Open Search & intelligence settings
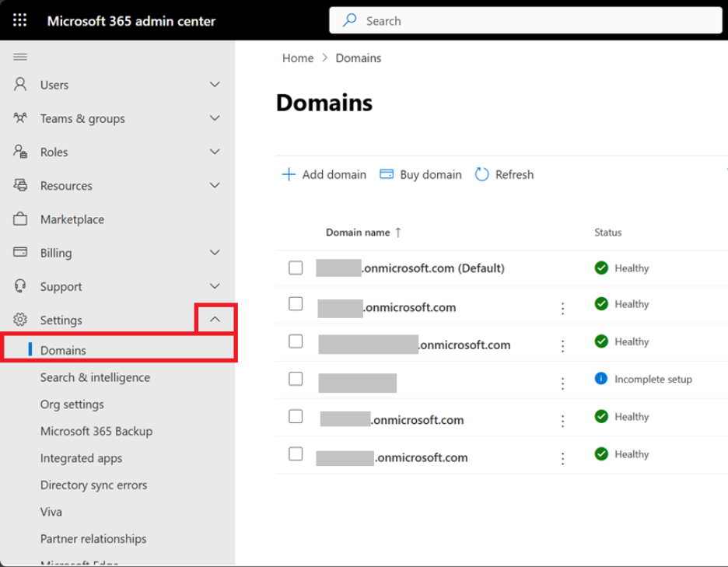The width and height of the screenshot is (728, 567). (x=95, y=377)
